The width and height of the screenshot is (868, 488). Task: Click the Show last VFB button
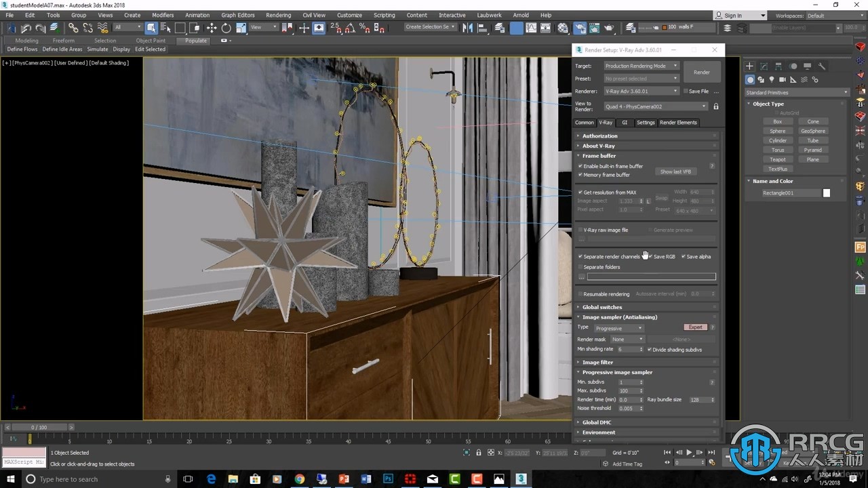pyautogui.click(x=675, y=171)
